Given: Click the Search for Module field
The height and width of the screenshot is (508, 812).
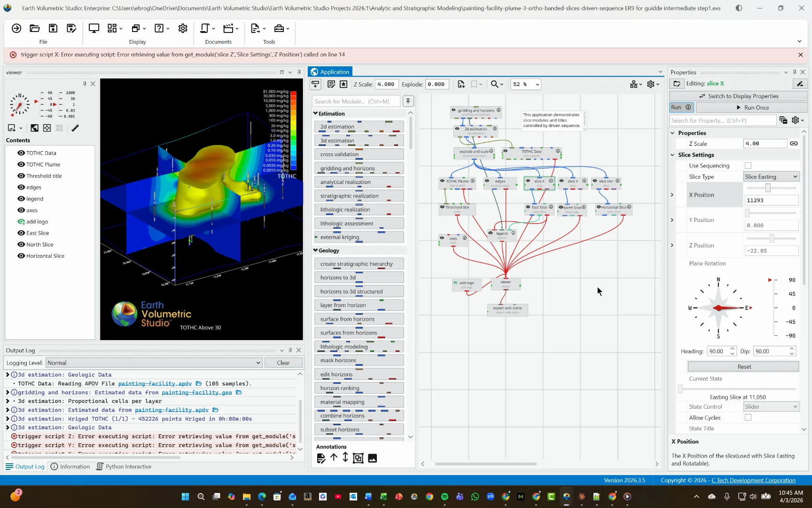Looking at the screenshot, I should click(x=356, y=101).
